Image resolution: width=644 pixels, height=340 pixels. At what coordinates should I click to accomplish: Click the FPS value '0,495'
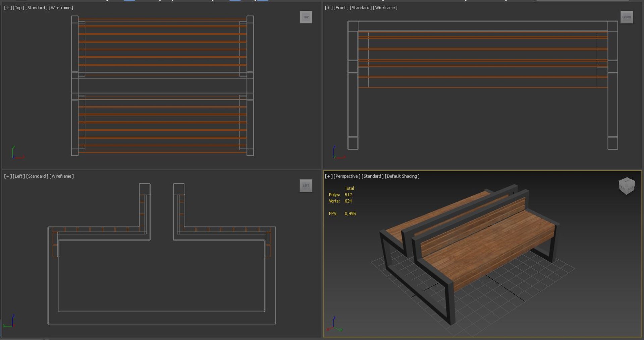350,213
